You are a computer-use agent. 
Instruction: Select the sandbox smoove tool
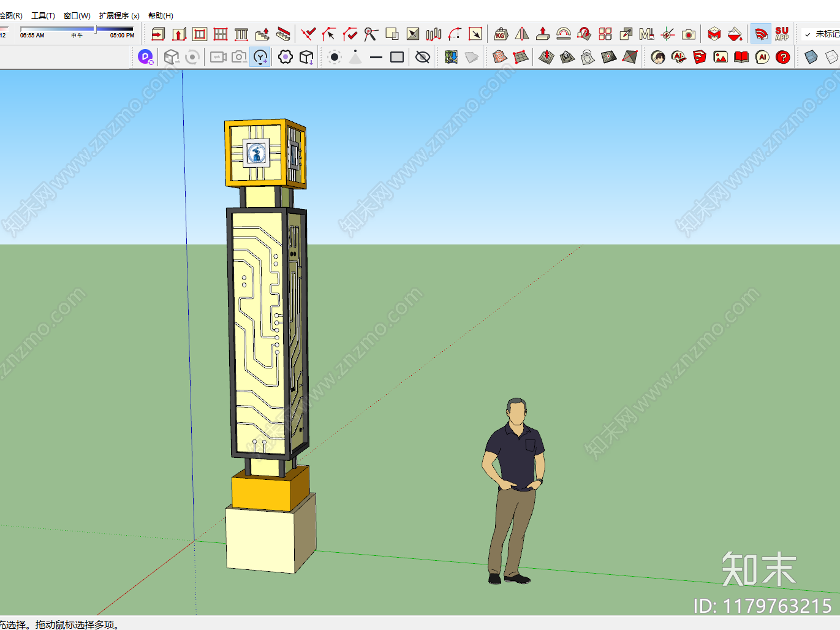click(547, 58)
